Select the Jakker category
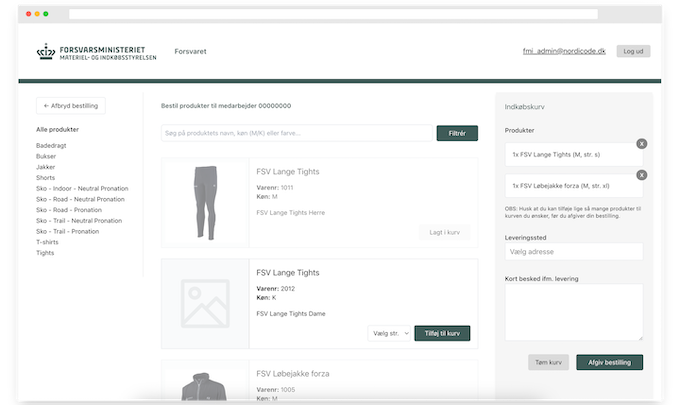680x405 pixels. click(46, 167)
